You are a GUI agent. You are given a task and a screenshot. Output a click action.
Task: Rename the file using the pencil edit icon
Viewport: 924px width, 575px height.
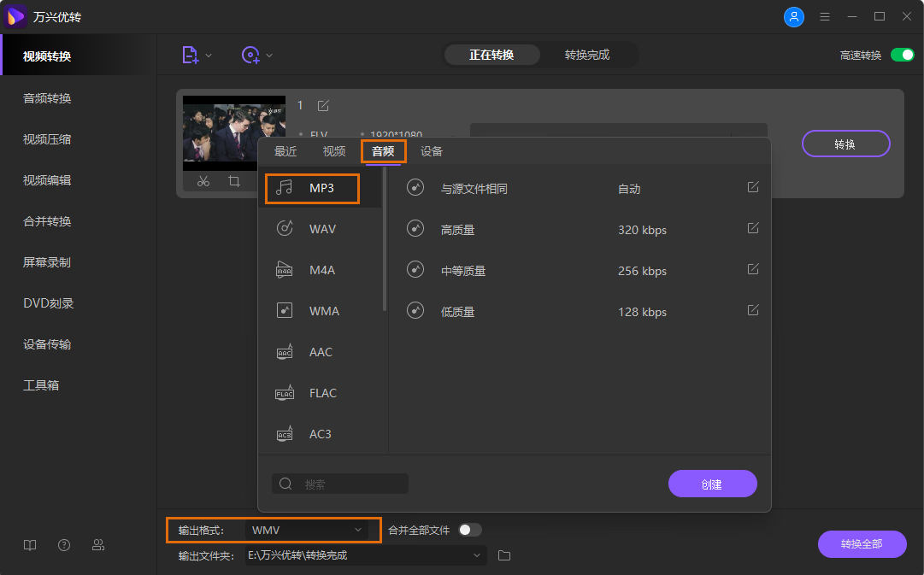point(322,104)
